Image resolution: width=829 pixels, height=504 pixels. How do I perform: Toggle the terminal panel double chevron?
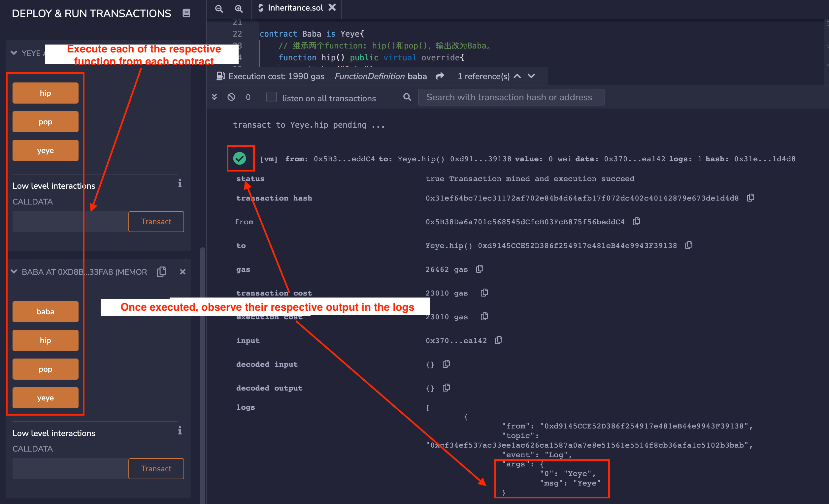point(214,97)
